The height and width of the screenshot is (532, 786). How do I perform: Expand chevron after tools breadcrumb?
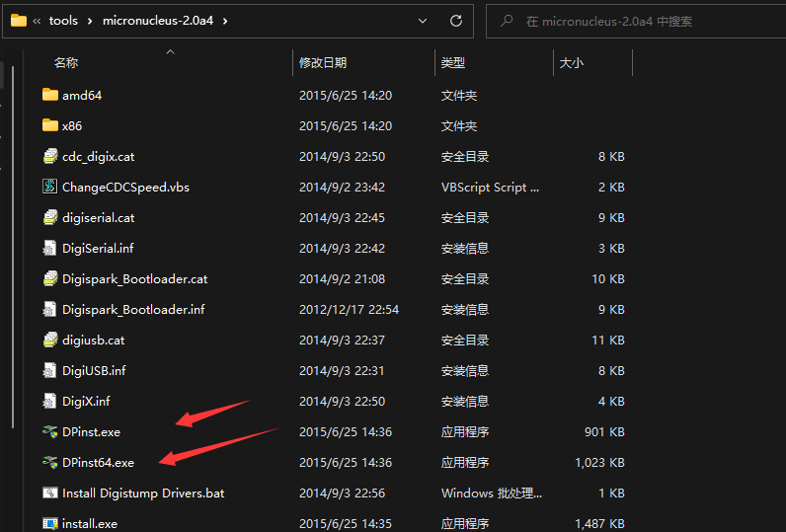click(90, 21)
